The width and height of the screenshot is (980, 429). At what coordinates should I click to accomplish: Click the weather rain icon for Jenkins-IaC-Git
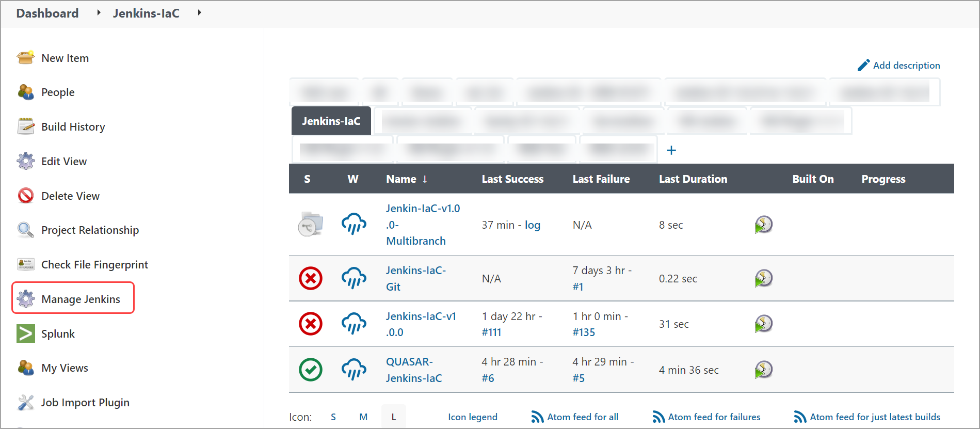click(354, 278)
